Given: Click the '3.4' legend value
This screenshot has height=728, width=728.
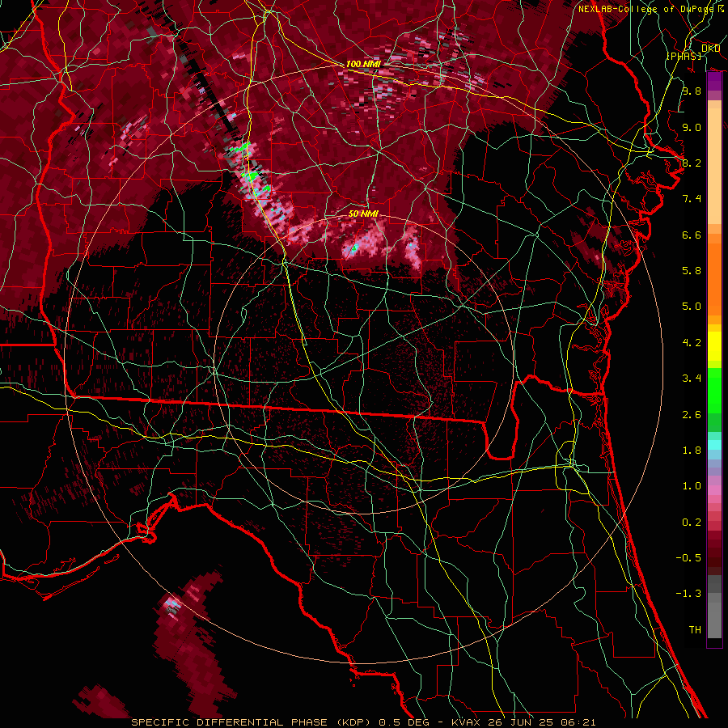Looking at the screenshot, I should (x=692, y=379).
